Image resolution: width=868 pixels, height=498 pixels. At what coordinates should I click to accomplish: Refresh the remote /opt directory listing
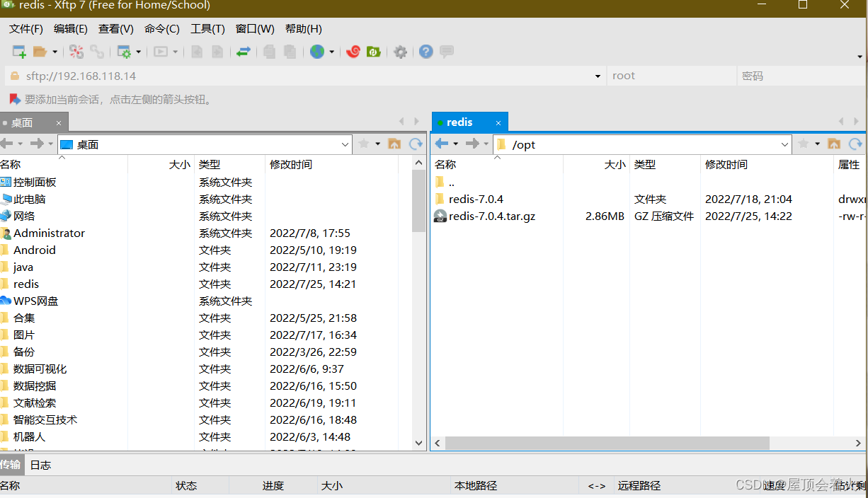click(x=855, y=144)
